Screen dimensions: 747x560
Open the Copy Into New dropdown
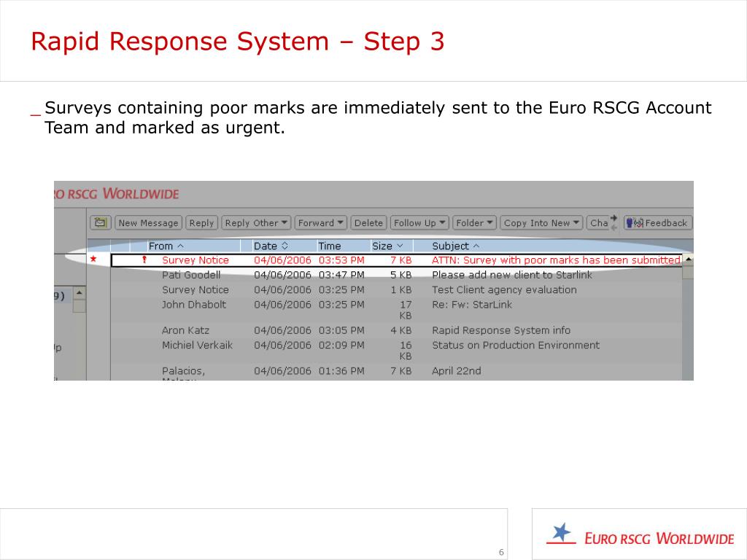point(541,223)
